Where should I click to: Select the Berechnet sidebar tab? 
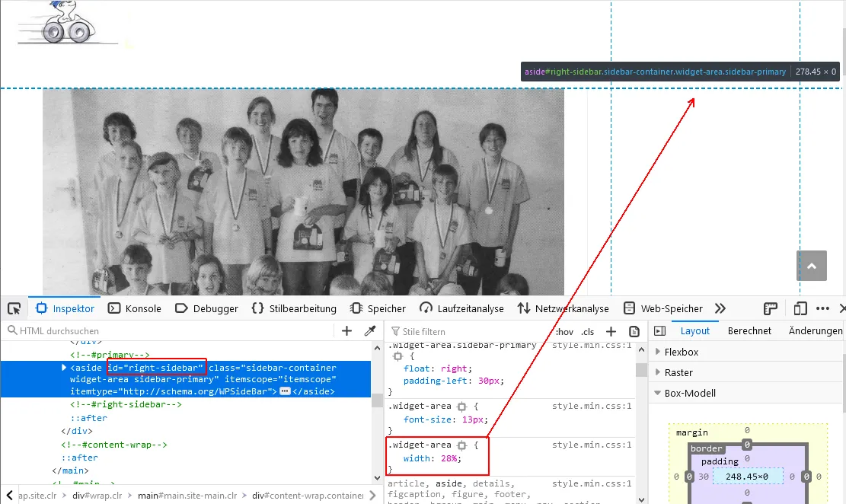coord(749,330)
